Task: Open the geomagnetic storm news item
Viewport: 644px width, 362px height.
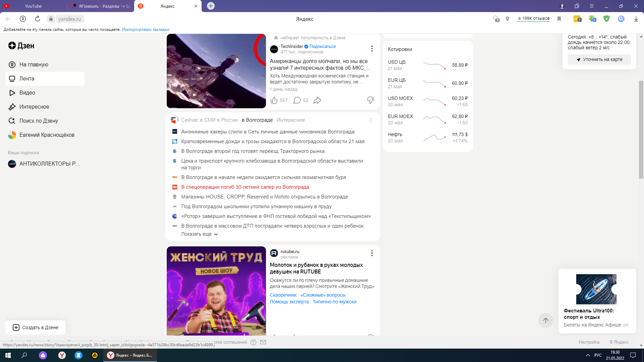Action: click(x=264, y=177)
